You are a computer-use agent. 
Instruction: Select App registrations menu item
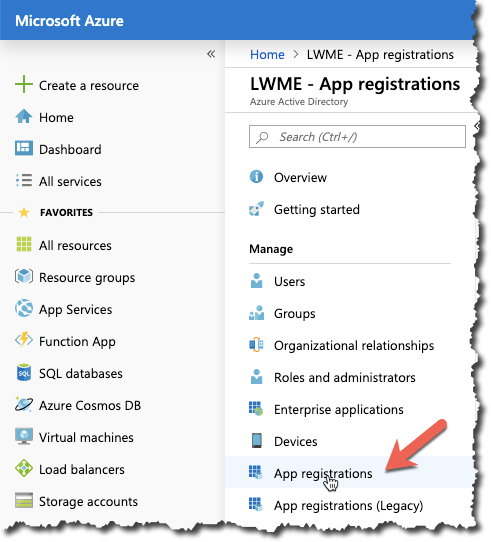(349, 473)
